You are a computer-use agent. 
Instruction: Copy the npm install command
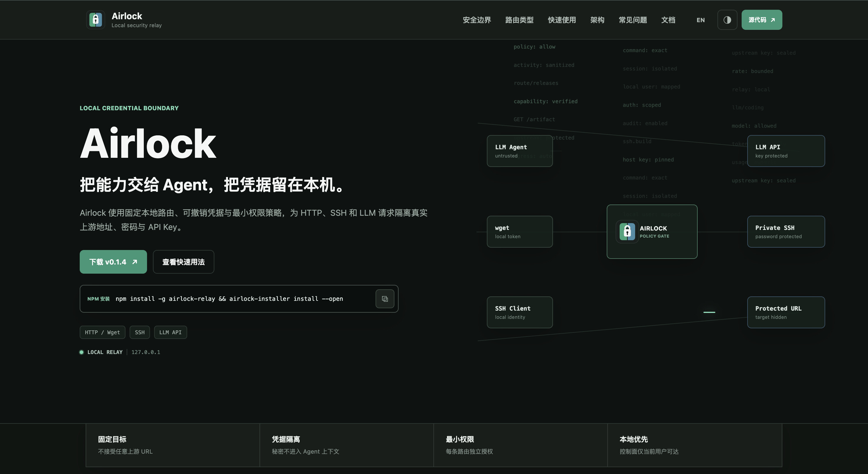385,299
